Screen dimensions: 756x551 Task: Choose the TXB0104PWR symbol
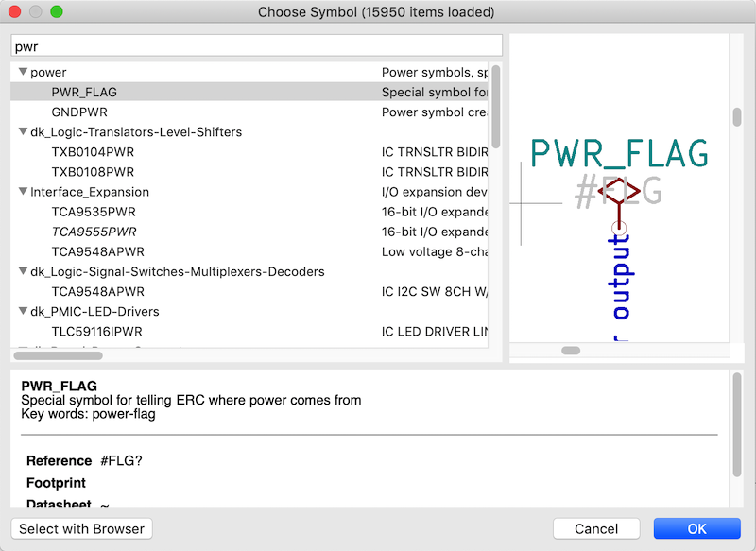93,152
